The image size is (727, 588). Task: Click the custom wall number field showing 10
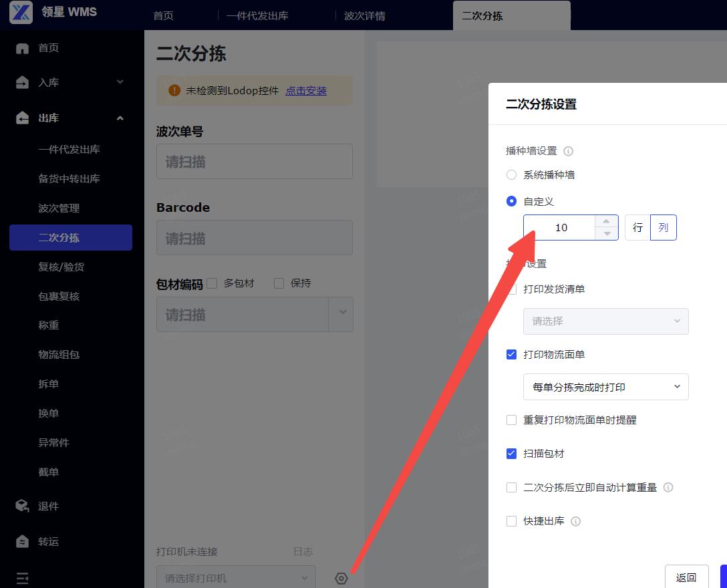(560, 228)
